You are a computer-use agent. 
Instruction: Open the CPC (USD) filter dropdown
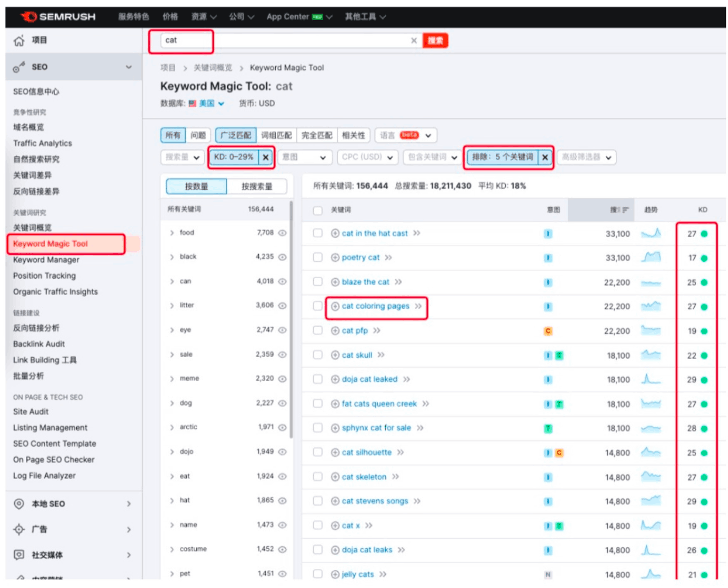pos(367,158)
